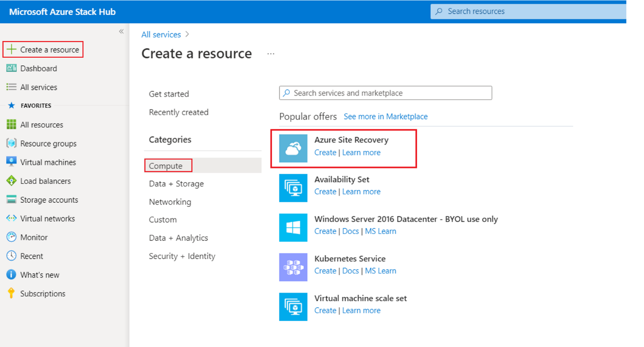
Task: Click the All services breadcrumb link
Action: [x=161, y=35]
